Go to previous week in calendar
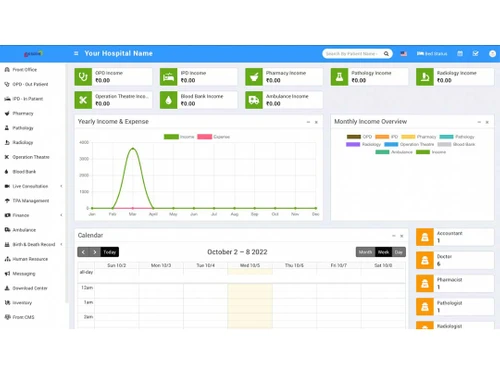The width and height of the screenshot is (500, 375). click(83, 252)
